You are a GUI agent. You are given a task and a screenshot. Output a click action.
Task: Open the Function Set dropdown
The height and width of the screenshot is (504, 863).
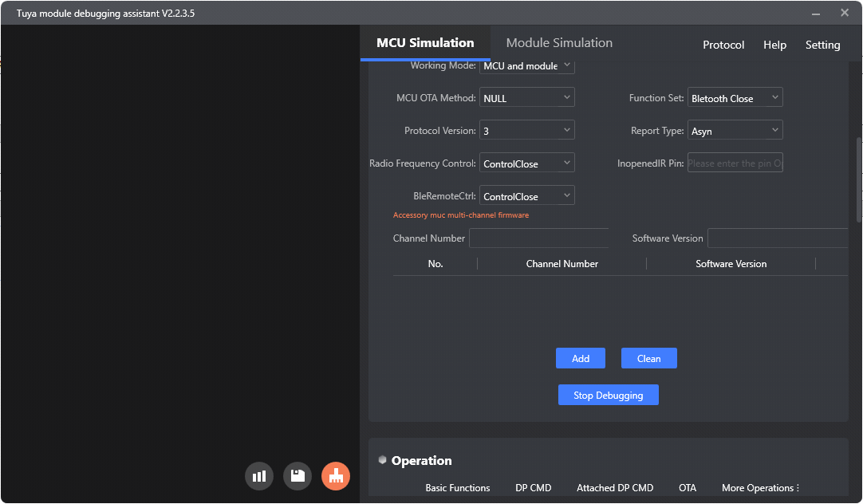(735, 97)
